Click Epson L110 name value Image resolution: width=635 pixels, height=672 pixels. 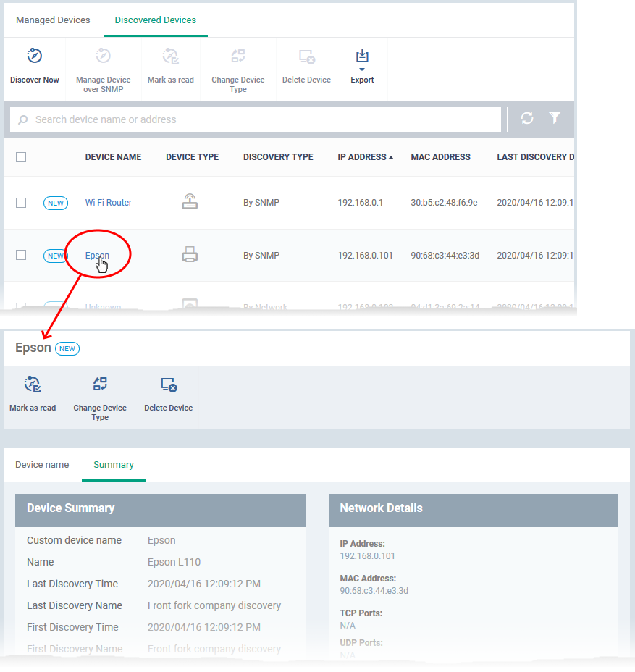pyautogui.click(x=174, y=562)
